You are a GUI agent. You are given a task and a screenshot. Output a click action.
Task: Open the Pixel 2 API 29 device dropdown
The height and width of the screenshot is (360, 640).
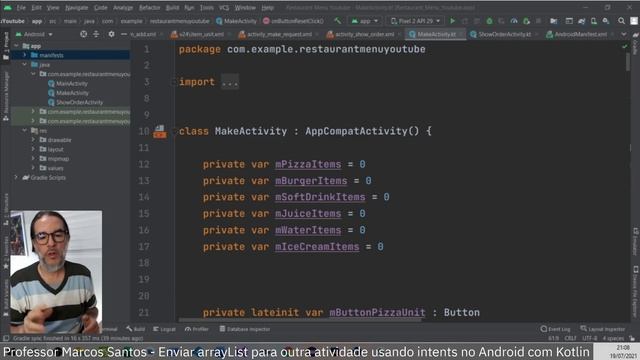416,21
